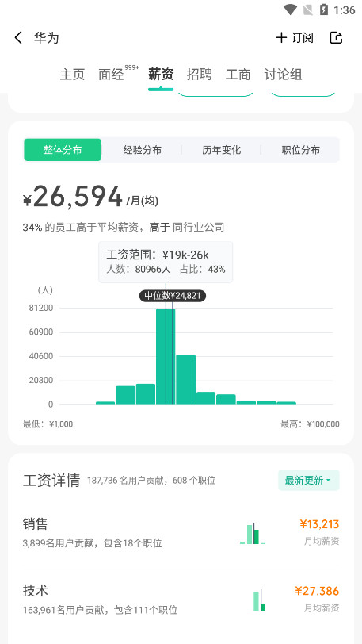Tap the 同行业公司 link
Screen dimensions: 362x644
click(x=198, y=227)
